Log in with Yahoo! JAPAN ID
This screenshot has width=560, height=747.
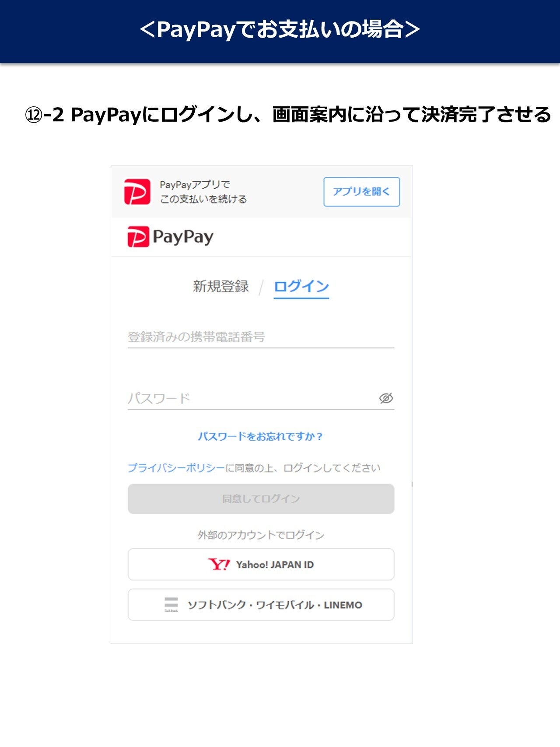[261, 565]
